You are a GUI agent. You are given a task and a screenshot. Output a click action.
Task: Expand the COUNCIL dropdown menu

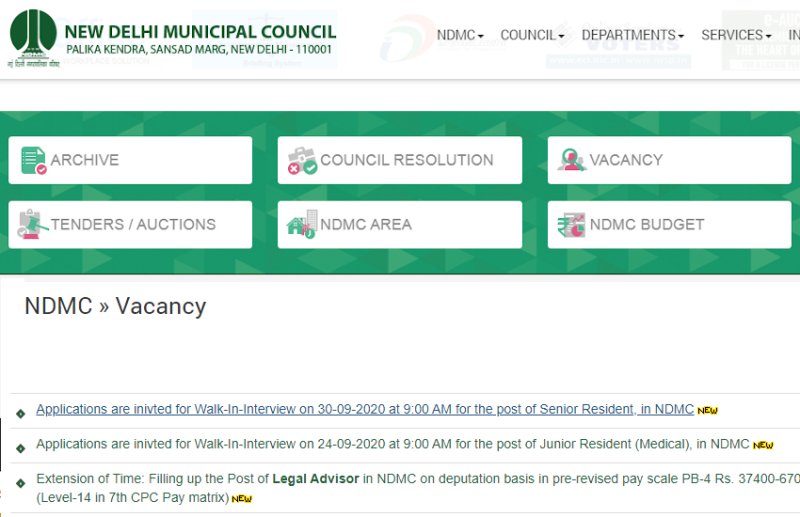pos(532,35)
